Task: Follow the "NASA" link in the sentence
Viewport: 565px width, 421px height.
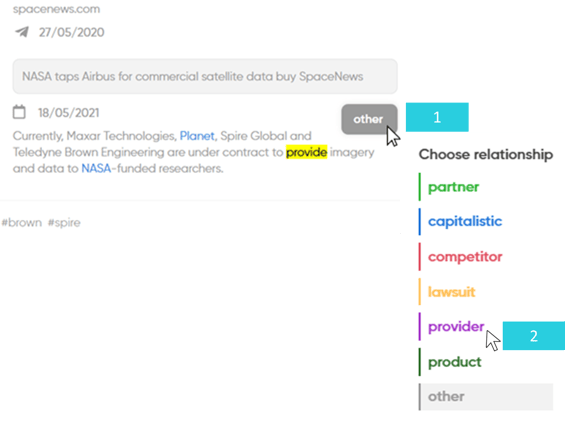Action: (x=96, y=168)
